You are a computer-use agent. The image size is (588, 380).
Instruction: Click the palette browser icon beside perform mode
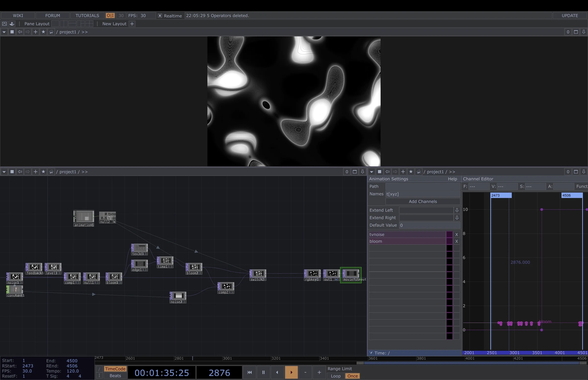12,24
